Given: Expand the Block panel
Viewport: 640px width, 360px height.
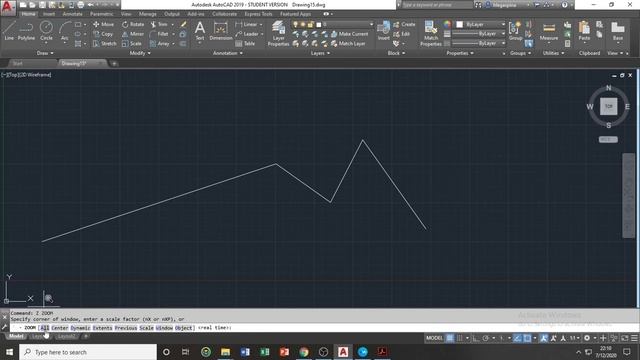Looking at the screenshot, I should click(x=396, y=53).
